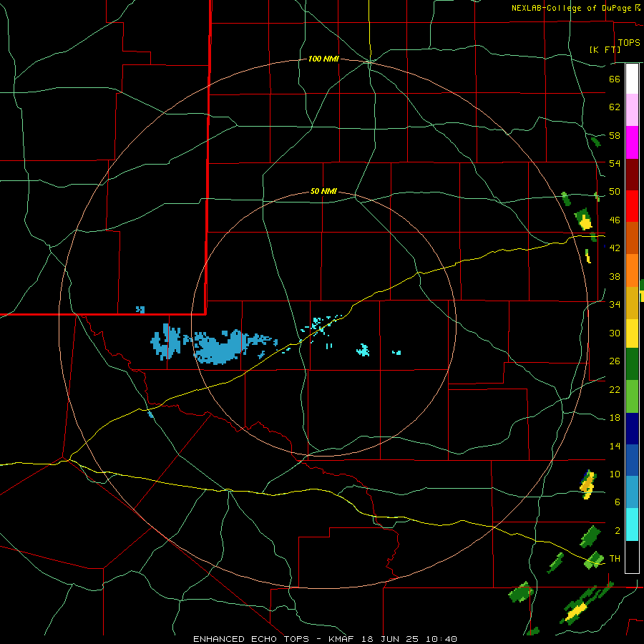Click legend value 2
This screenshot has width=644, height=644.
tap(617, 531)
